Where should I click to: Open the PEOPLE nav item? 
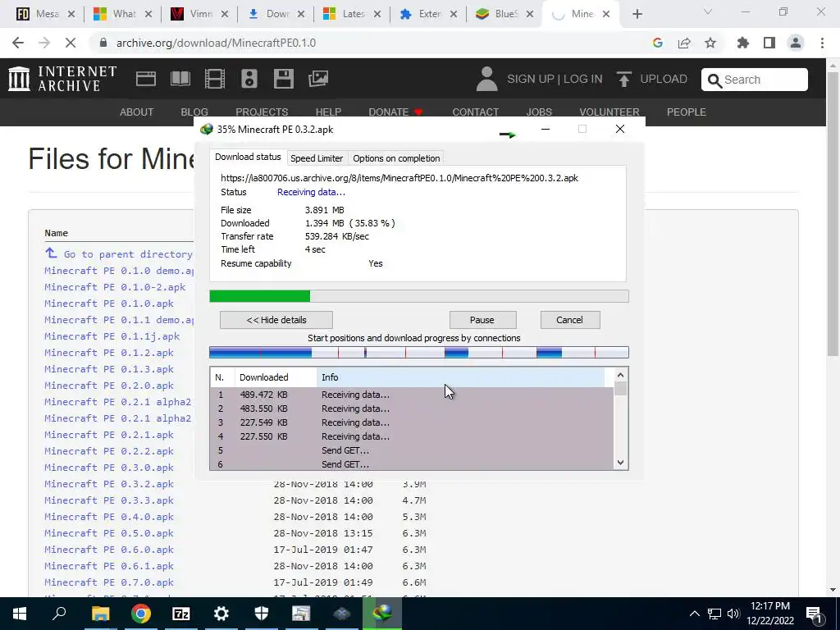click(687, 112)
